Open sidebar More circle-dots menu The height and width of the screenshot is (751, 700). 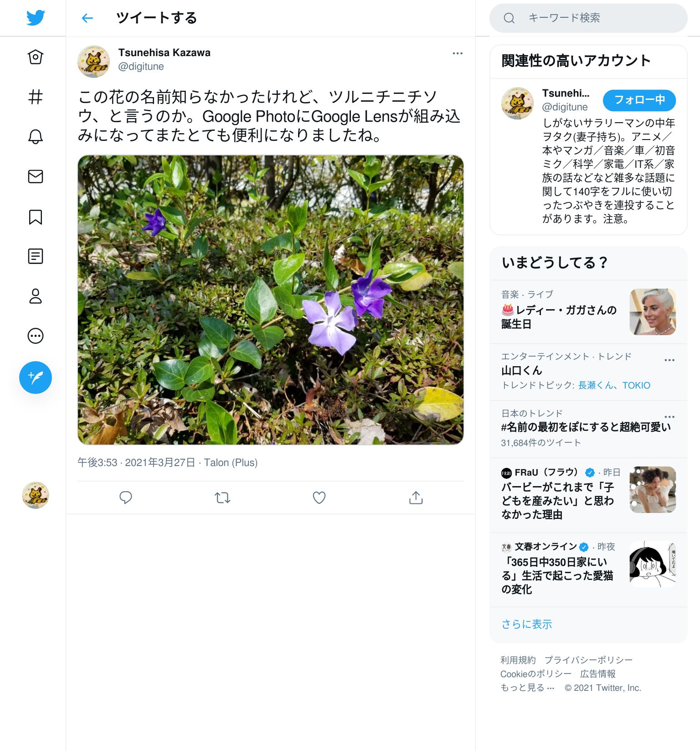36,336
